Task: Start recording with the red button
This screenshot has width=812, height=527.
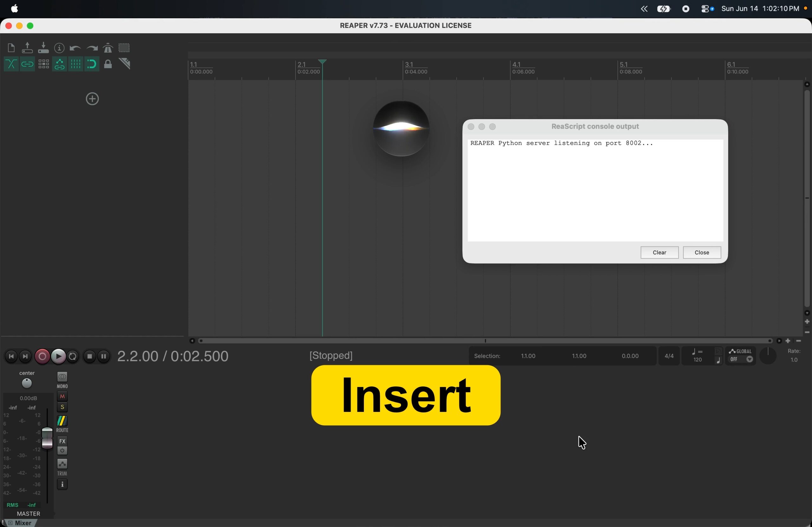Action: coord(42,357)
